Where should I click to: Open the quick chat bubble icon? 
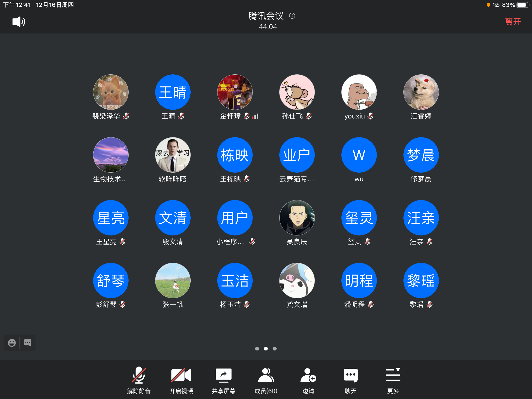pyautogui.click(x=28, y=343)
